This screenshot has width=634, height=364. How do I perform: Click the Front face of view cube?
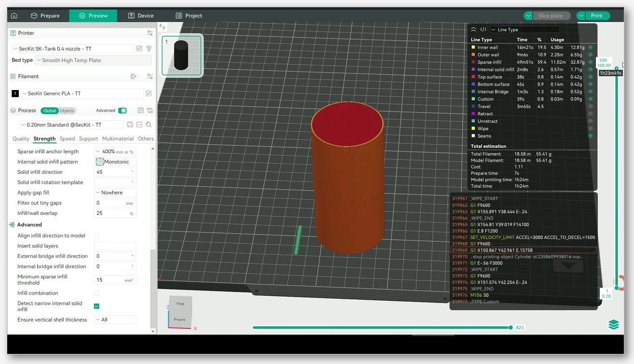tap(180, 319)
